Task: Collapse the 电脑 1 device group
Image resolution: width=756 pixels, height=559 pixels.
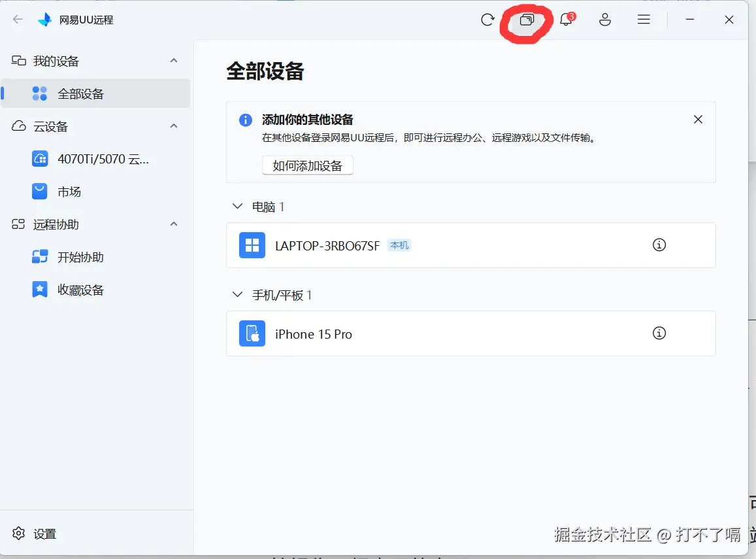Action: 237,207
